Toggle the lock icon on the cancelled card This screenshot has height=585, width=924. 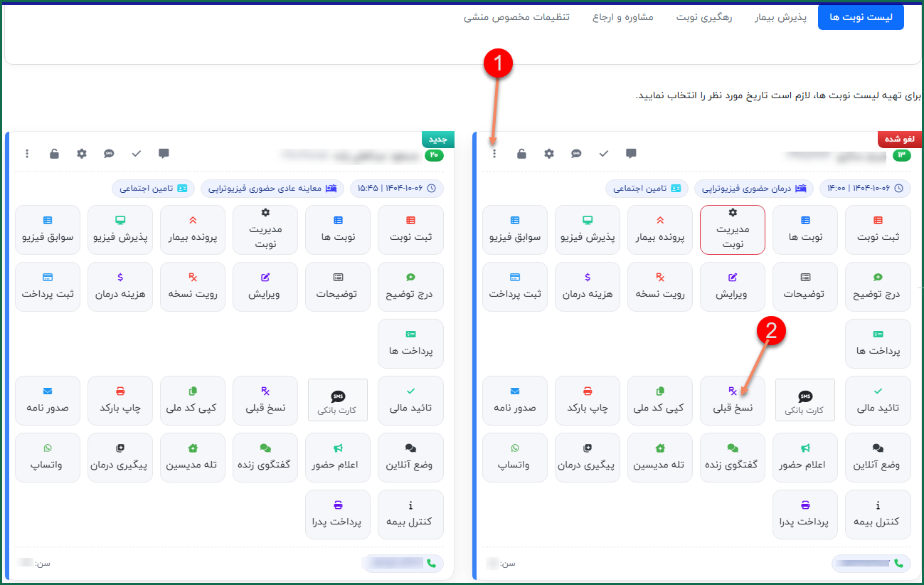click(521, 154)
